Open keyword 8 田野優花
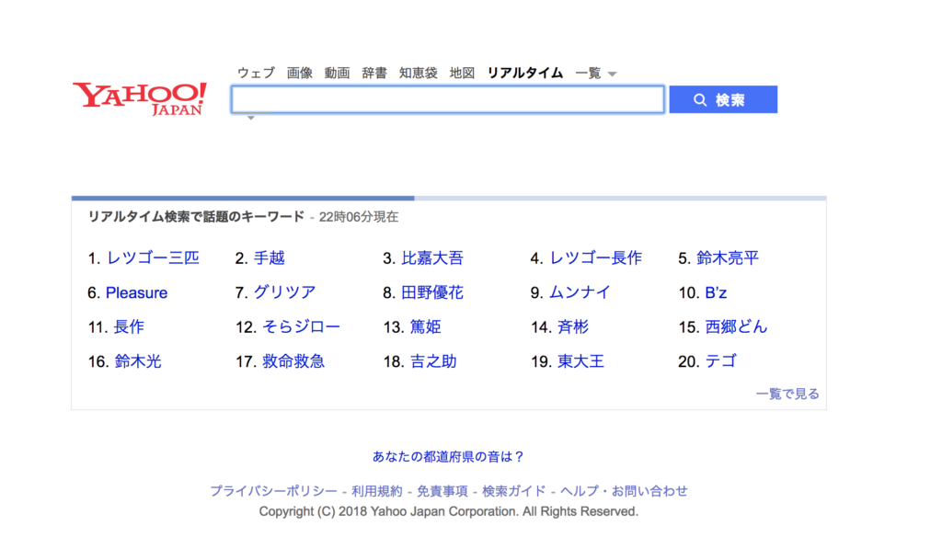The width and height of the screenshot is (942, 560). click(x=432, y=292)
